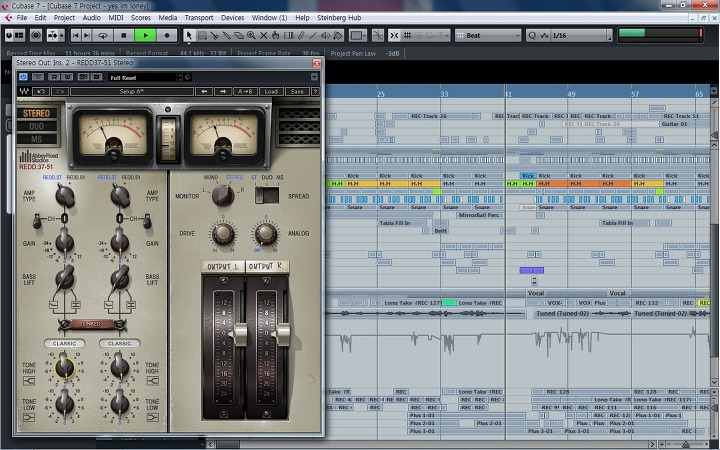Viewport: 720px width, 450px height.
Task: Click the OUTPUT L fader handle
Action: pyautogui.click(x=240, y=334)
